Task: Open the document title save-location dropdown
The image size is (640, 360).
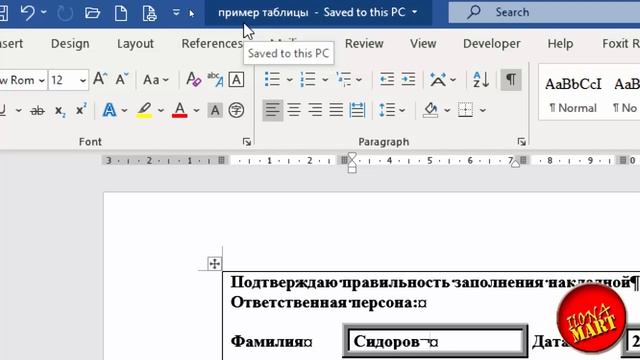Action: [x=415, y=12]
